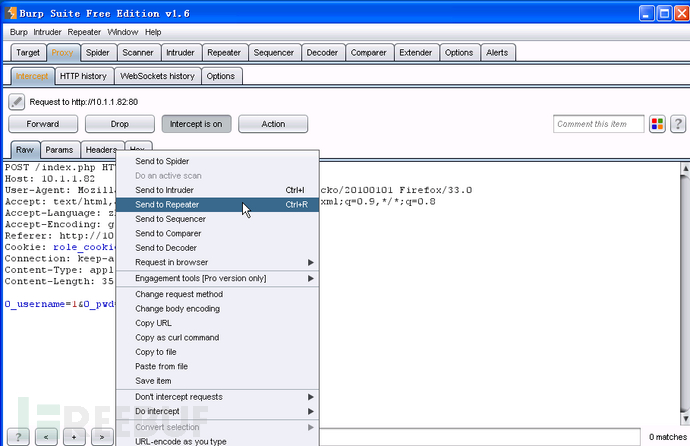Switch to the Headers request tab

[x=100, y=150]
